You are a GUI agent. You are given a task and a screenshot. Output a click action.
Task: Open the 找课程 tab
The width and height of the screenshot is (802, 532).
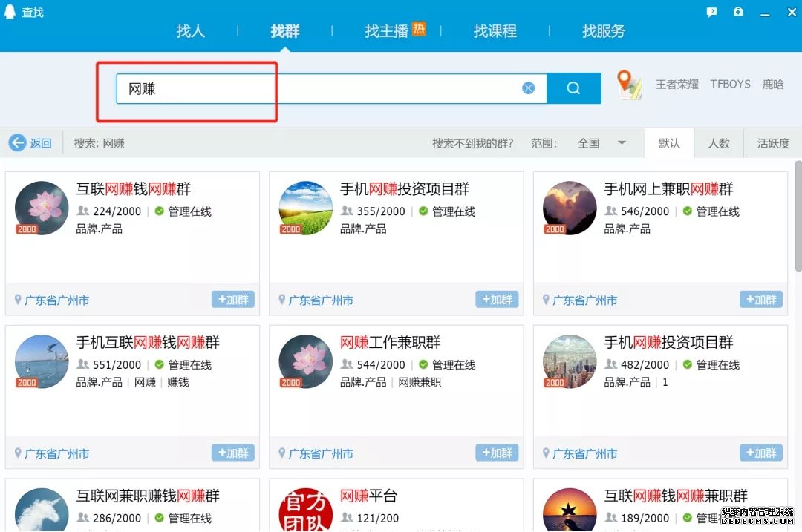click(495, 31)
